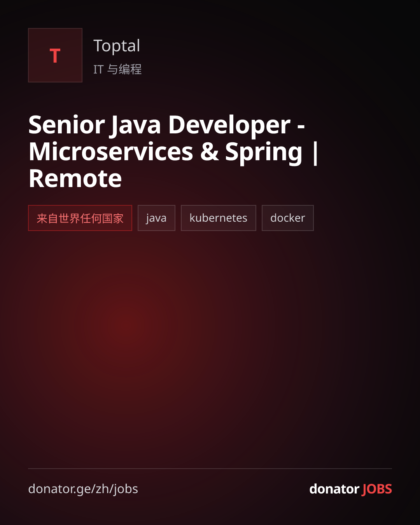The image size is (420, 525).
Task: Click the java tag
Action: (156, 218)
